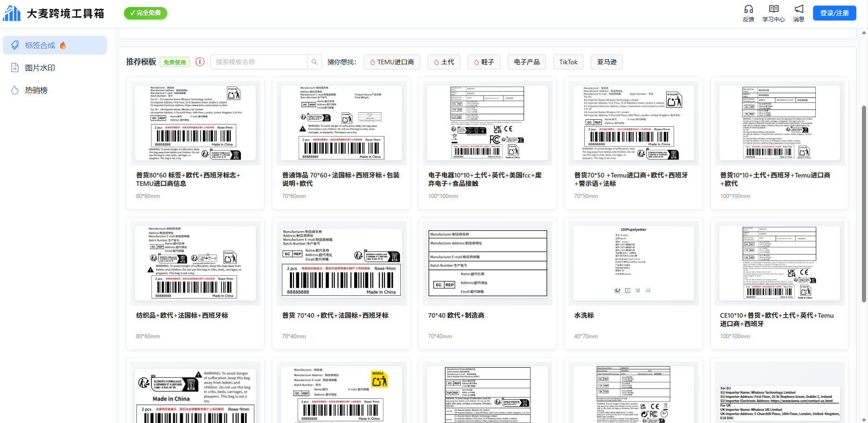Viewport: 868px width, 423px height.
Task: Click the title 纺织品+欧代+法国标+西班牙标
Action: [x=182, y=315]
